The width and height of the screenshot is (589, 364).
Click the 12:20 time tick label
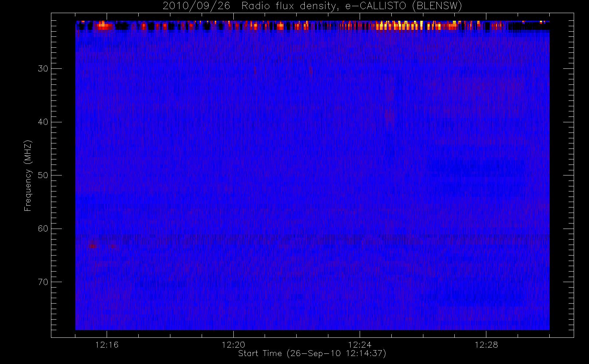click(233, 345)
